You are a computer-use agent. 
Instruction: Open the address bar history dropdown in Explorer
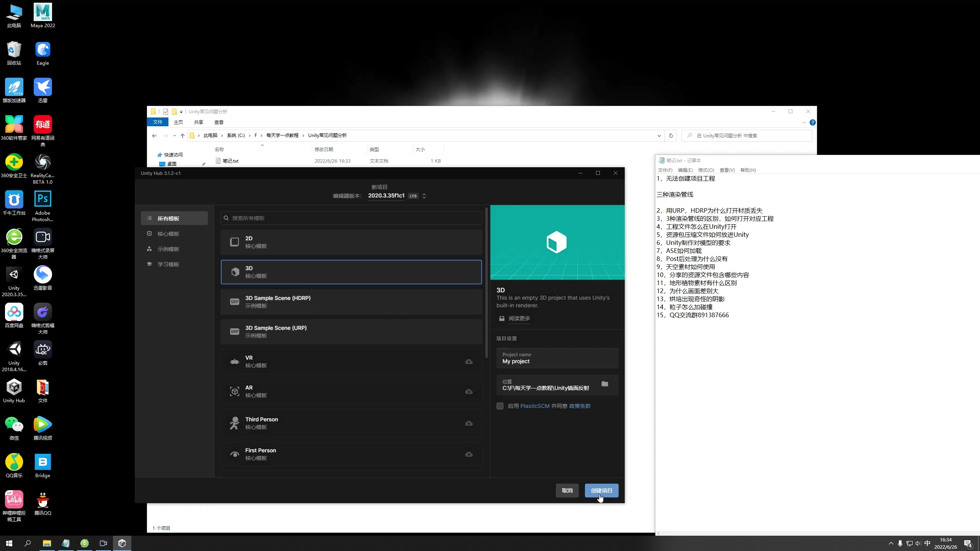coord(658,135)
